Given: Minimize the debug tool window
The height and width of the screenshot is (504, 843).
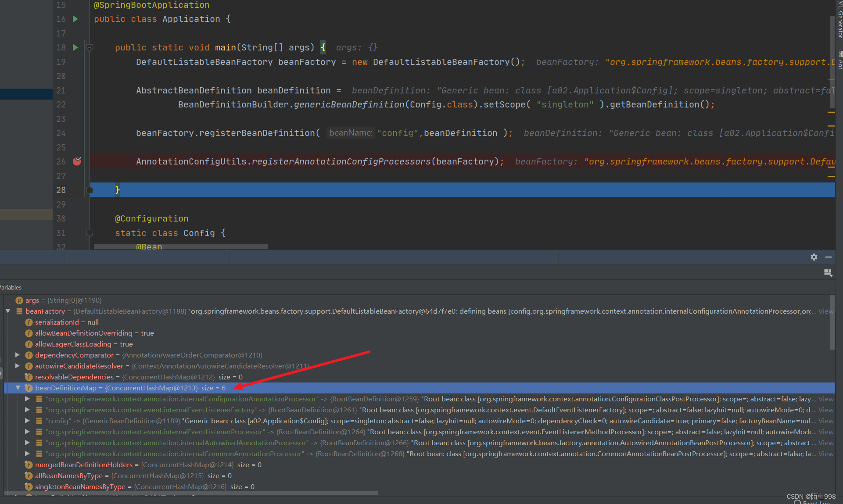Looking at the screenshot, I should pyautogui.click(x=829, y=257).
